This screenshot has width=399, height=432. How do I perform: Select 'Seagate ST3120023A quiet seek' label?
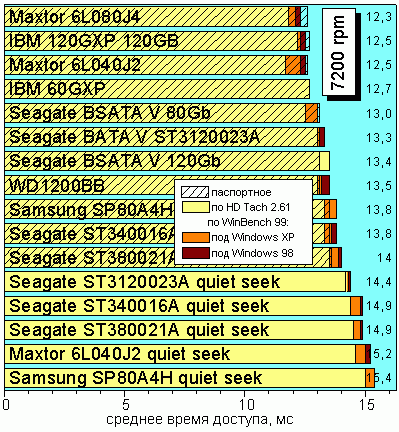[144, 282]
